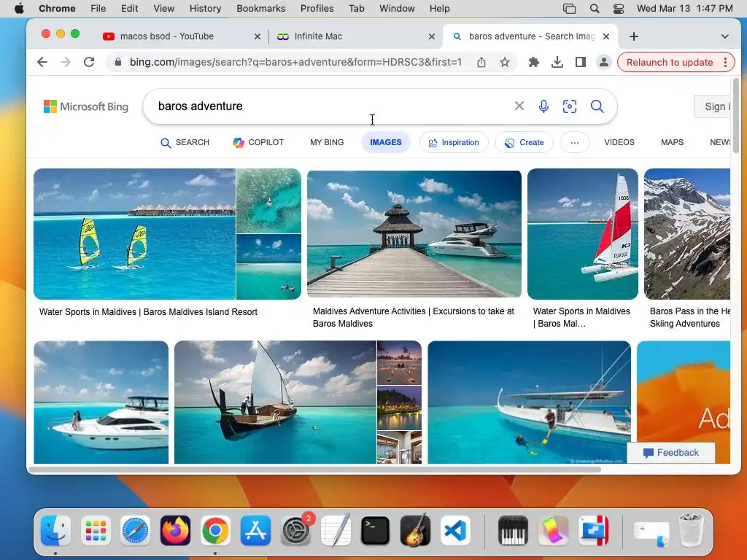Open the pier and yacht image
The width and height of the screenshot is (747, 560).
pos(414,234)
